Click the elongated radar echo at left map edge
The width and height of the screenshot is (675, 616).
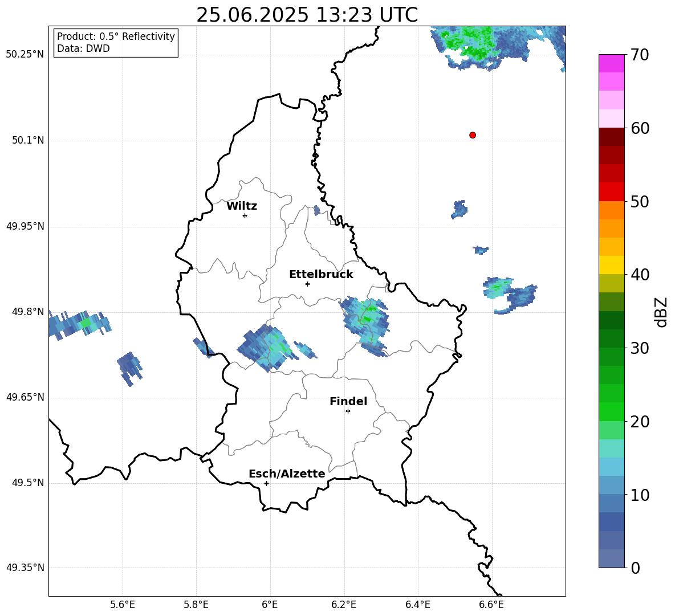79,325
